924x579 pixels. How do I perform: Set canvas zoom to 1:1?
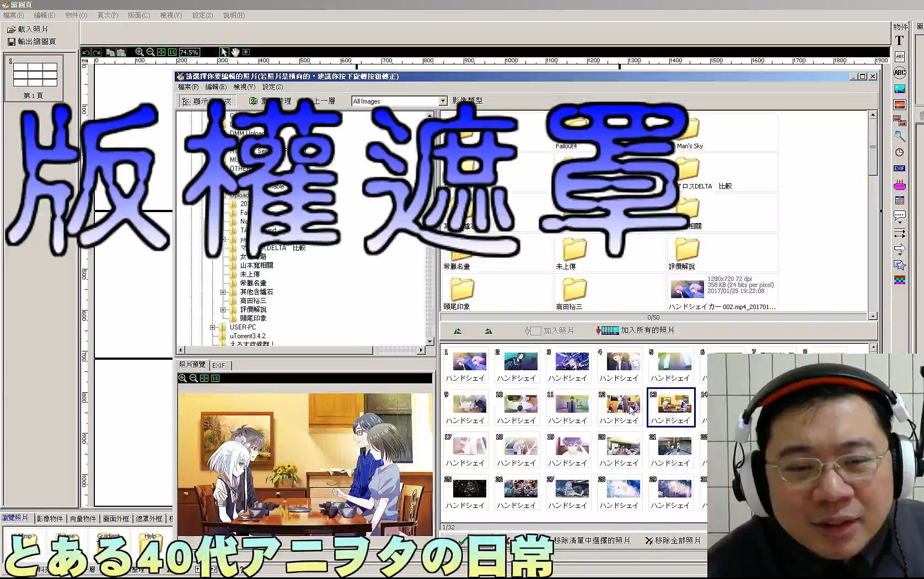tap(172, 52)
